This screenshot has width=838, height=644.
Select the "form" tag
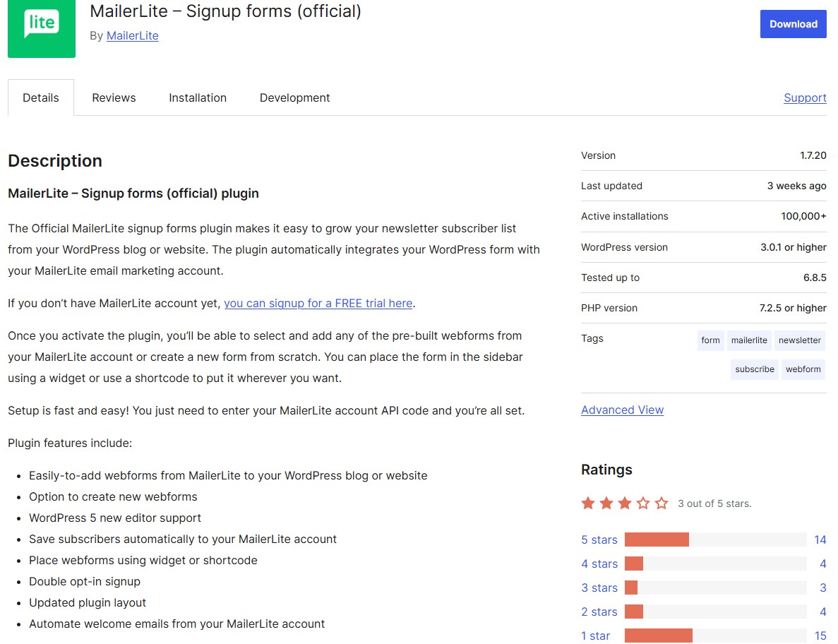[710, 340]
